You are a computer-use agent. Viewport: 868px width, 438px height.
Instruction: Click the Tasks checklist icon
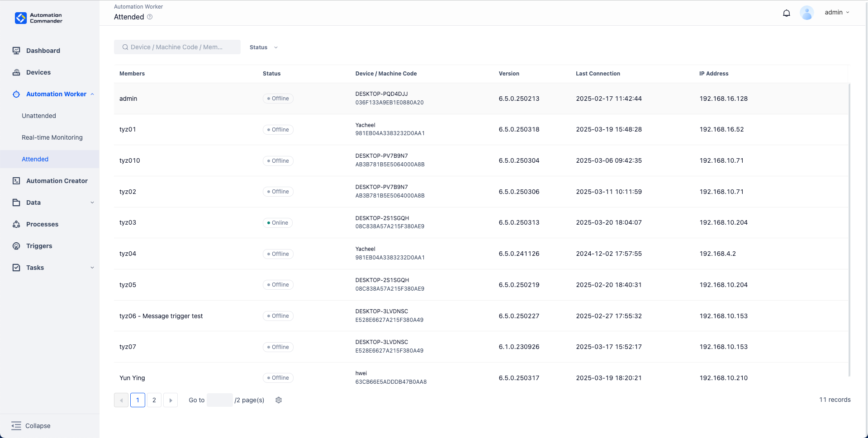(x=16, y=268)
